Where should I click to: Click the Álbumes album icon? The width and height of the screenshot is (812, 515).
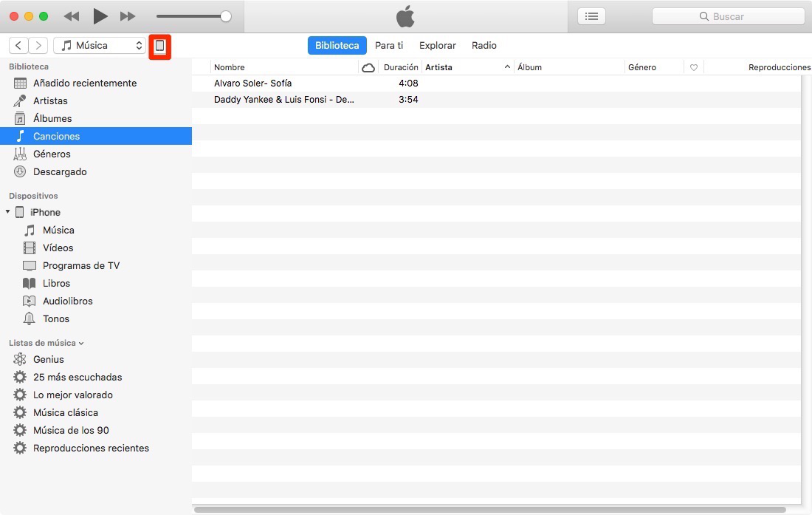coord(20,118)
